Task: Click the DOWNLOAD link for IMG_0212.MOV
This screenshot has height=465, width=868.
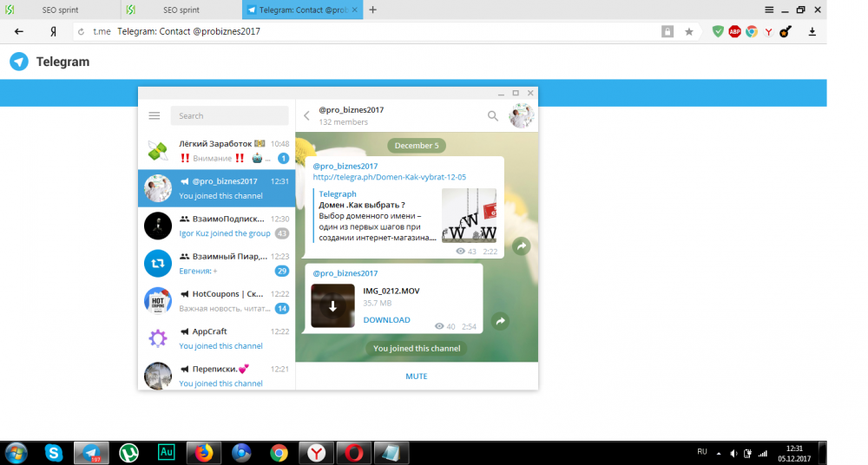Action: point(386,320)
